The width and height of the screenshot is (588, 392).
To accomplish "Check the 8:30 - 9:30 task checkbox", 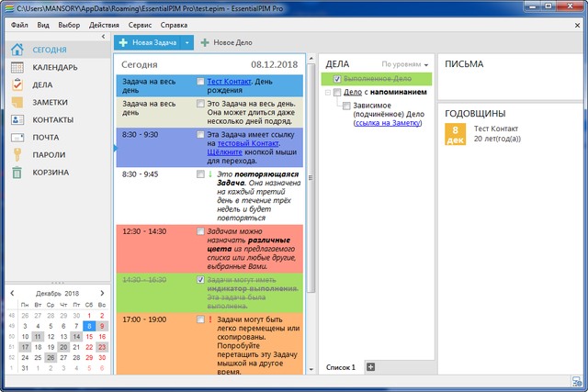I will click(x=200, y=135).
